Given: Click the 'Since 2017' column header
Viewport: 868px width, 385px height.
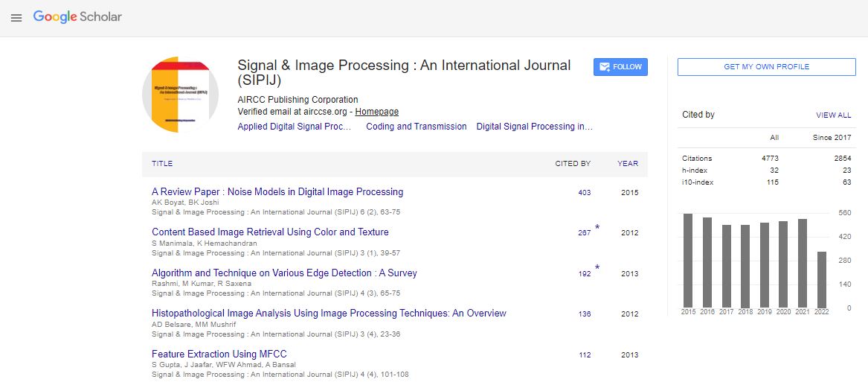Looking at the screenshot, I should [832, 137].
